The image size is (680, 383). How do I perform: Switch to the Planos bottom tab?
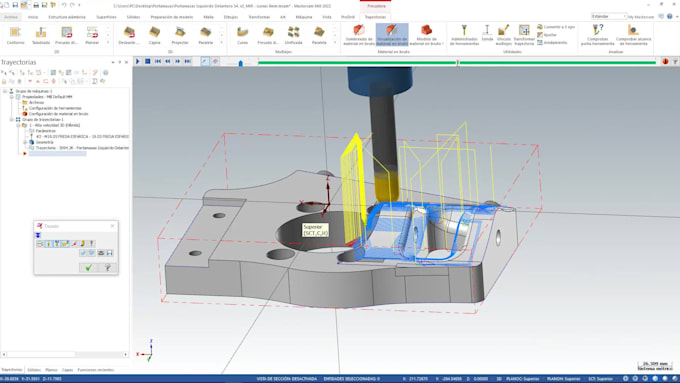pyautogui.click(x=51, y=370)
